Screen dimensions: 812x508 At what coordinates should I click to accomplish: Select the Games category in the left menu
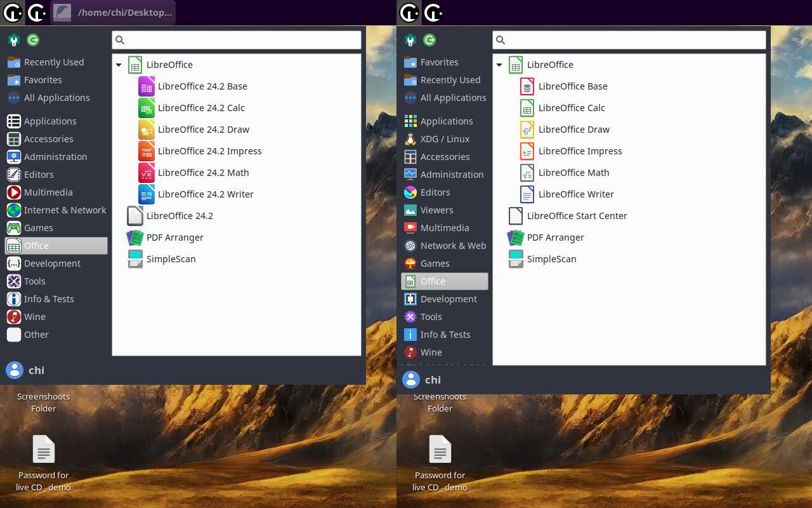56,228
